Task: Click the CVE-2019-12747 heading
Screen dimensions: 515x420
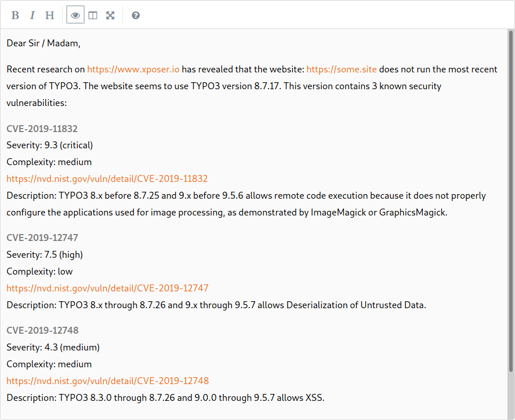Action: tap(42, 238)
